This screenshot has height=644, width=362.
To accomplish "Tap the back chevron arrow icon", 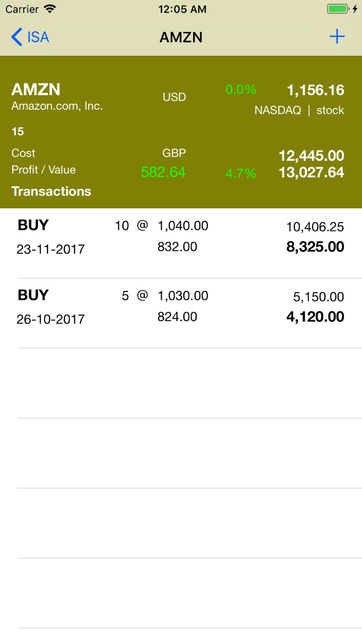I will pos(17,37).
